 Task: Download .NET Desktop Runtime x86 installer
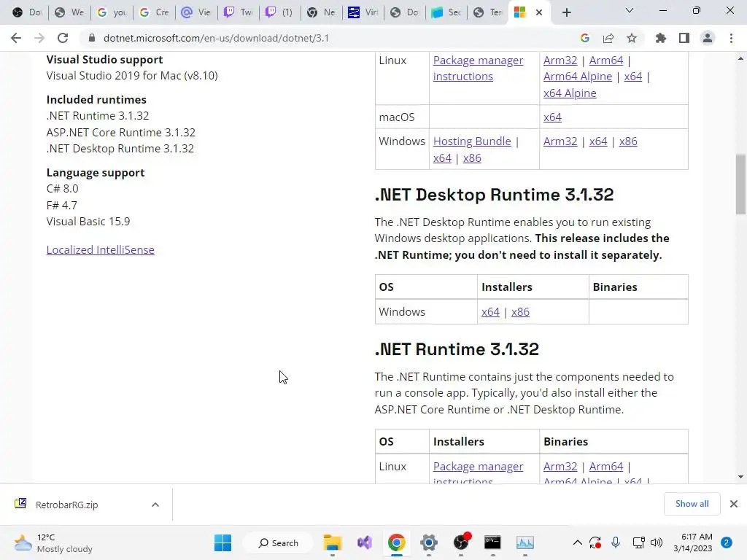point(520,312)
